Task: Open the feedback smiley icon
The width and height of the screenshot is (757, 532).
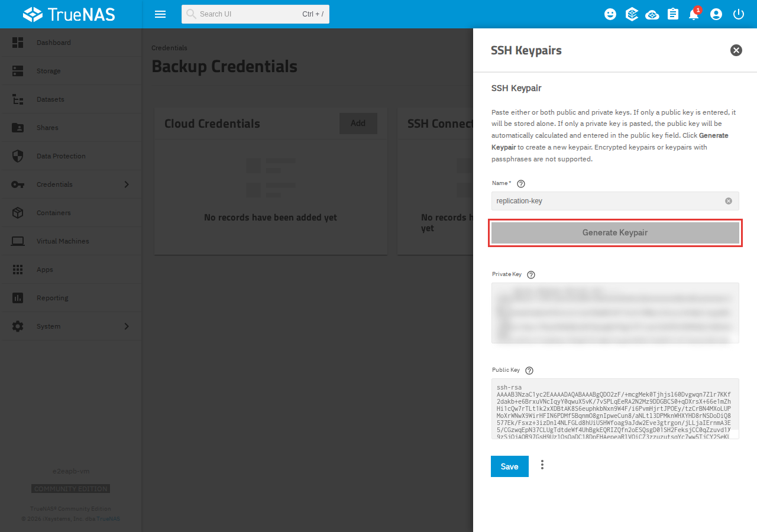Action: [610, 14]
